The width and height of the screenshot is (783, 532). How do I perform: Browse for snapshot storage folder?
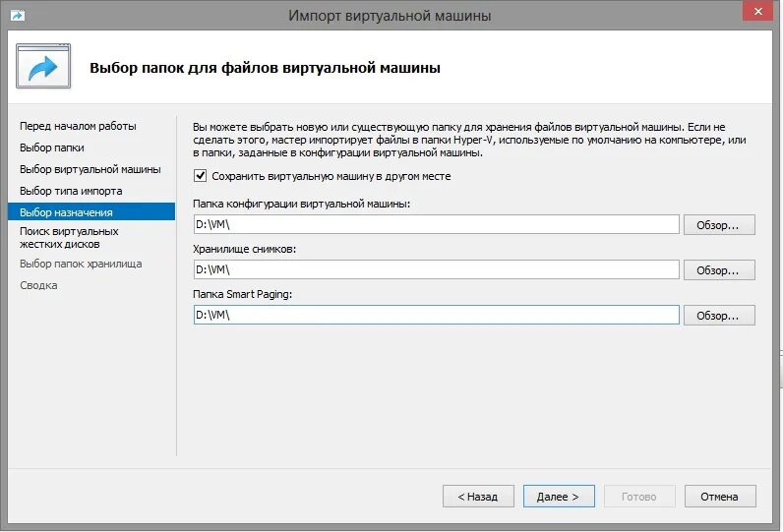(x=719, y=270)
